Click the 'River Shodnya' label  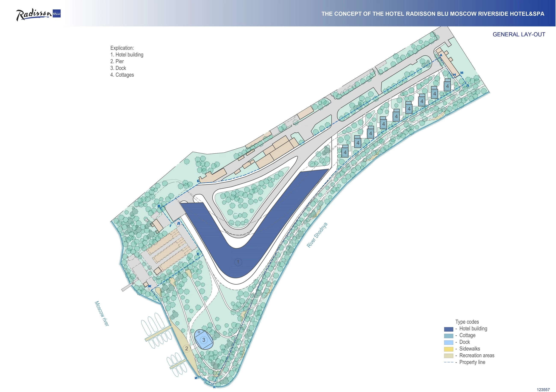(x=317, y=235)
